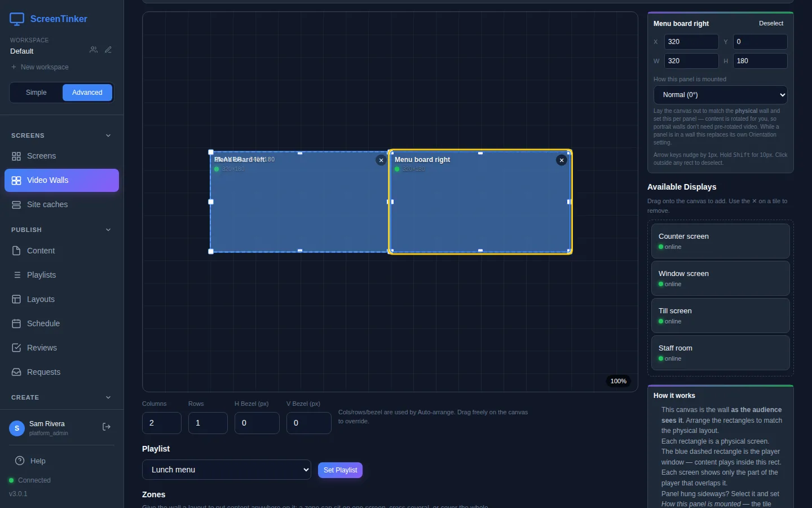Click the ScreenTinker monitor logo icon

coord(17,19)
